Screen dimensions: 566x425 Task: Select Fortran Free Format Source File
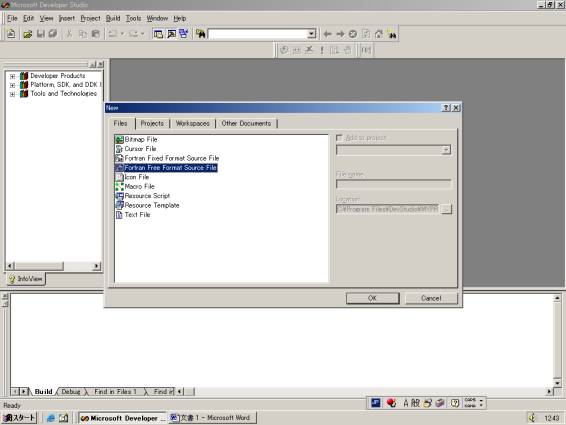[170, 168]
